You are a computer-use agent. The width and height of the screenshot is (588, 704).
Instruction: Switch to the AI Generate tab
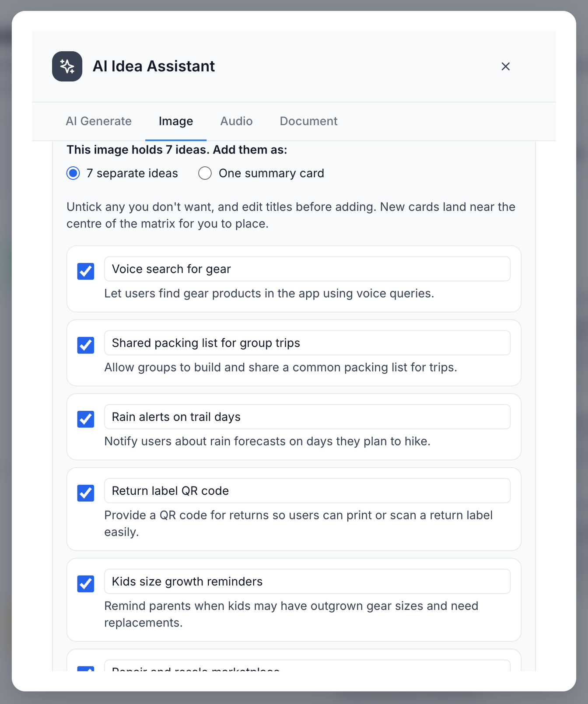[98, 121]
